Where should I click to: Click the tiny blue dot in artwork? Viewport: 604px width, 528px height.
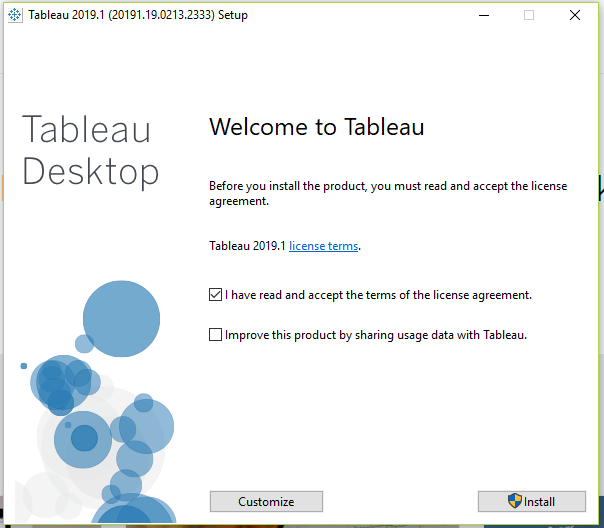(24, 366)
